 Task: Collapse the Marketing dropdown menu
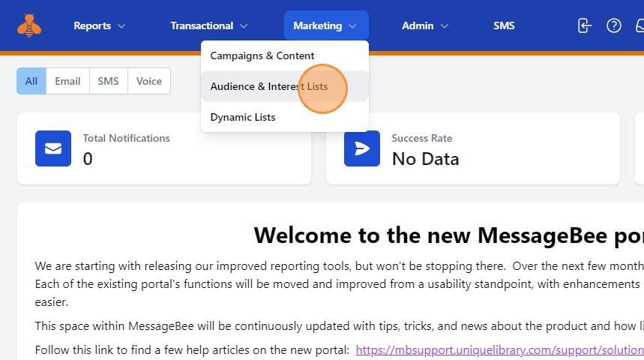coord(326,25)
